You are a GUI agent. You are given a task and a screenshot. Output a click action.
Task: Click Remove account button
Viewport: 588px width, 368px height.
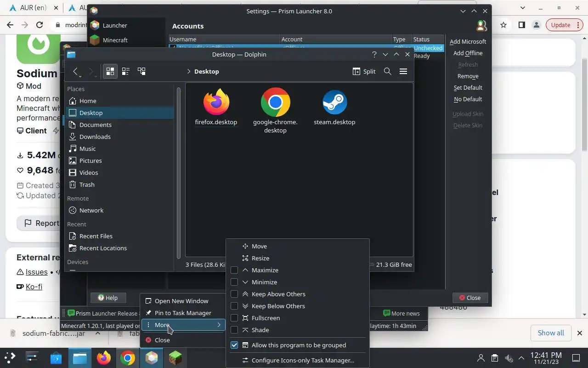tap(468, 76)
